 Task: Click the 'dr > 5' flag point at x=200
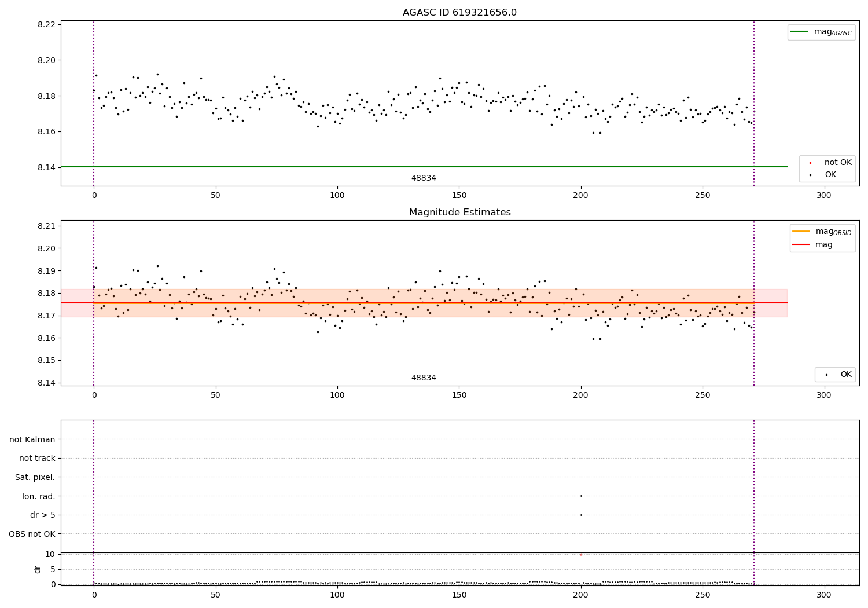[x=581, y=515]
